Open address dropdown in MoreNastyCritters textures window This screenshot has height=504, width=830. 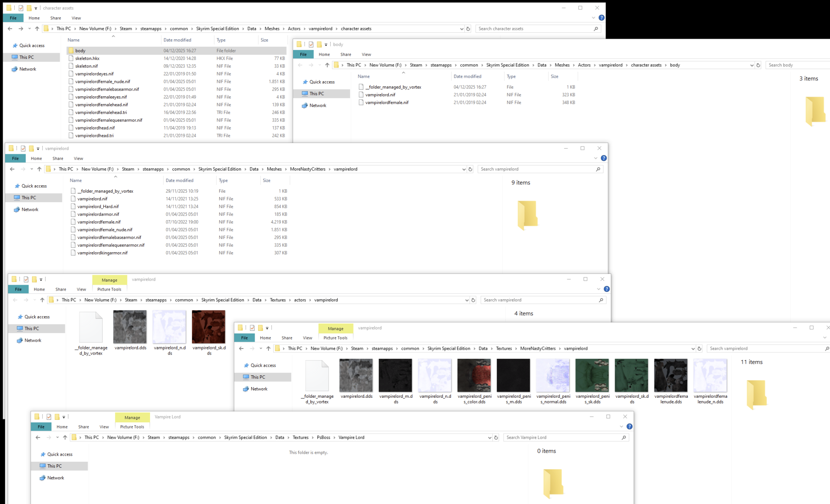click(693, 349)
